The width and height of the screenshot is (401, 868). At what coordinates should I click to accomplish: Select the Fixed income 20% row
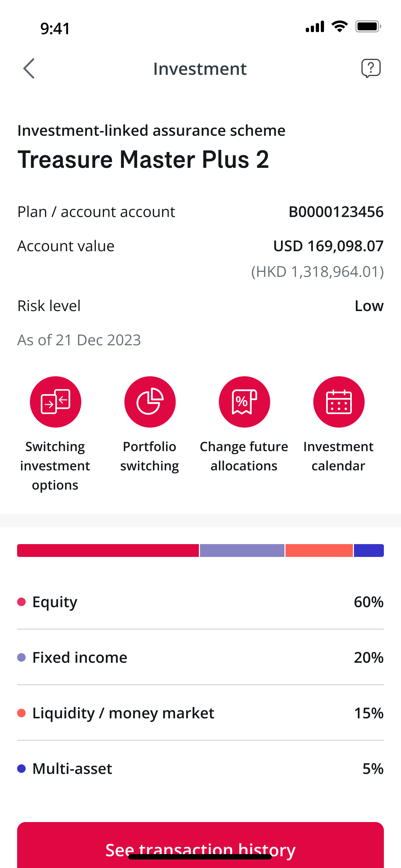[200, 657]
